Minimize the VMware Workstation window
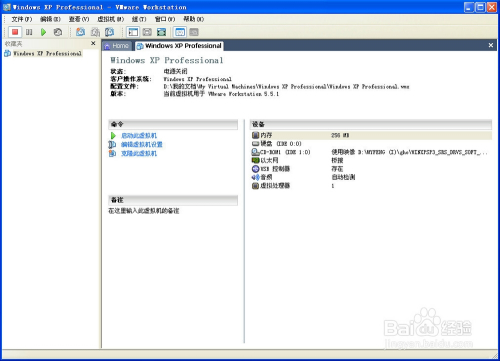This screenshot has width=500, height=361. click(x=469, y=7)
